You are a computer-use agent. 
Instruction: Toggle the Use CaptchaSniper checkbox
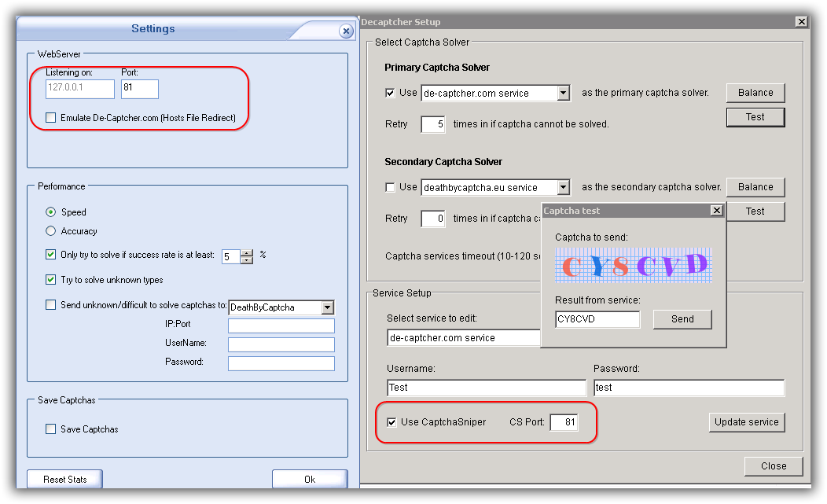[391, 422]
